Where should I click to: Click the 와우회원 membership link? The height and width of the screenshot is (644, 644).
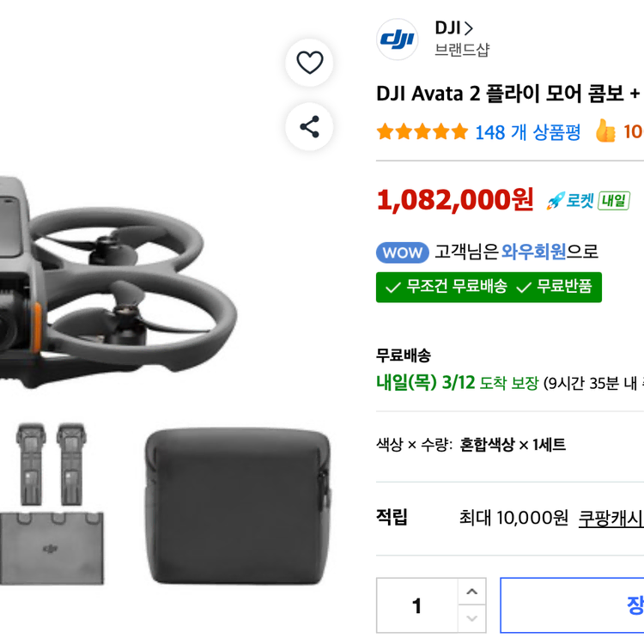click(x=533, y=252)
